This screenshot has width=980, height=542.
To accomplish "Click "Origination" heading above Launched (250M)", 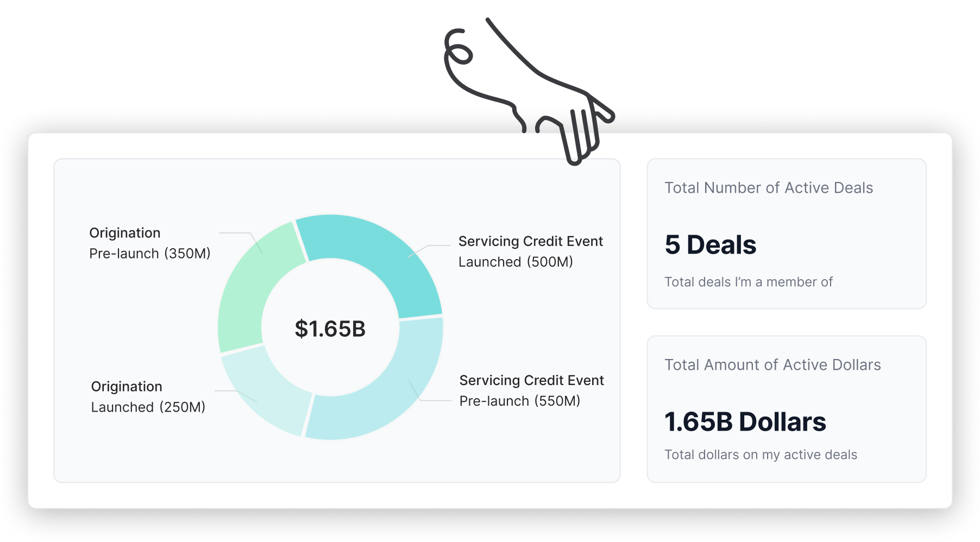I will pos(127,387).
